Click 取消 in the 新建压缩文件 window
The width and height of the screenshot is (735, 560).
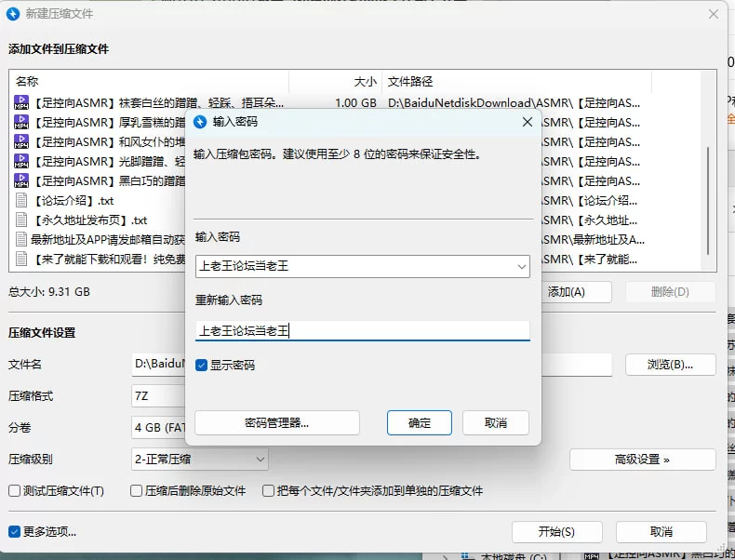(x=661, y=532)
